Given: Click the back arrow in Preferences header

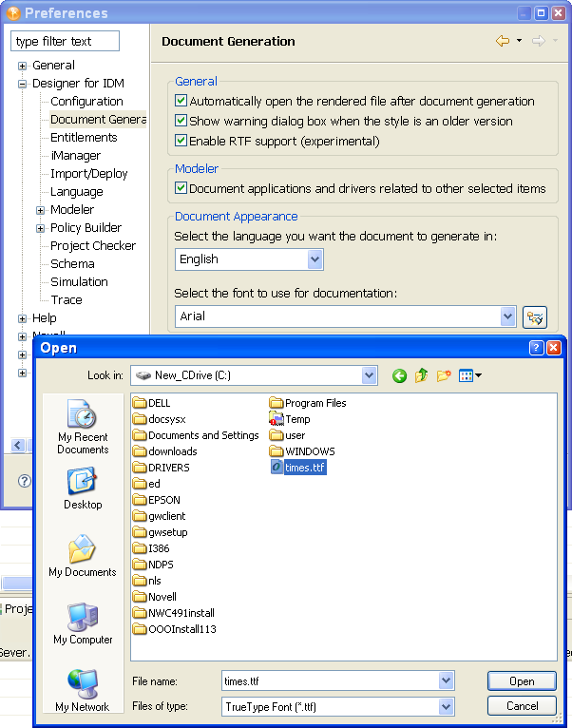Looking at the screenshot, I should [503, 41].
